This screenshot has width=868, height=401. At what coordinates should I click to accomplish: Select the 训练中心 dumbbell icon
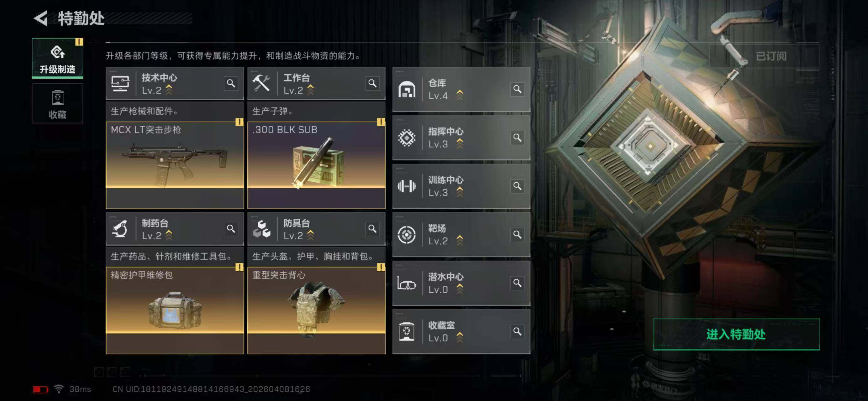[x=407, y=186]
